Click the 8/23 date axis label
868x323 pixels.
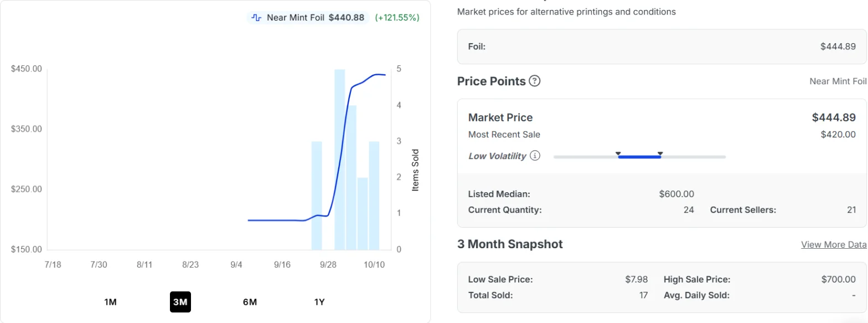click(190, 265)
